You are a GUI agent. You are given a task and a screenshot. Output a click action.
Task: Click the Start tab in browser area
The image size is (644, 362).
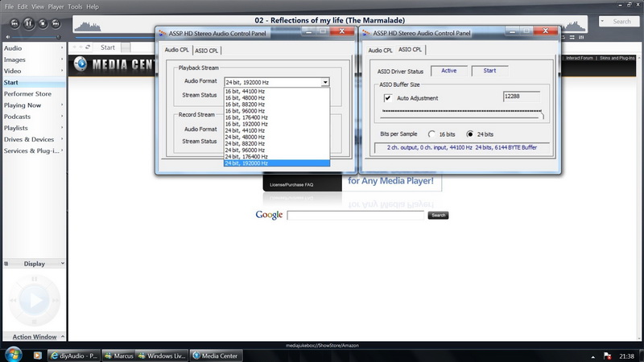[108, 47]
